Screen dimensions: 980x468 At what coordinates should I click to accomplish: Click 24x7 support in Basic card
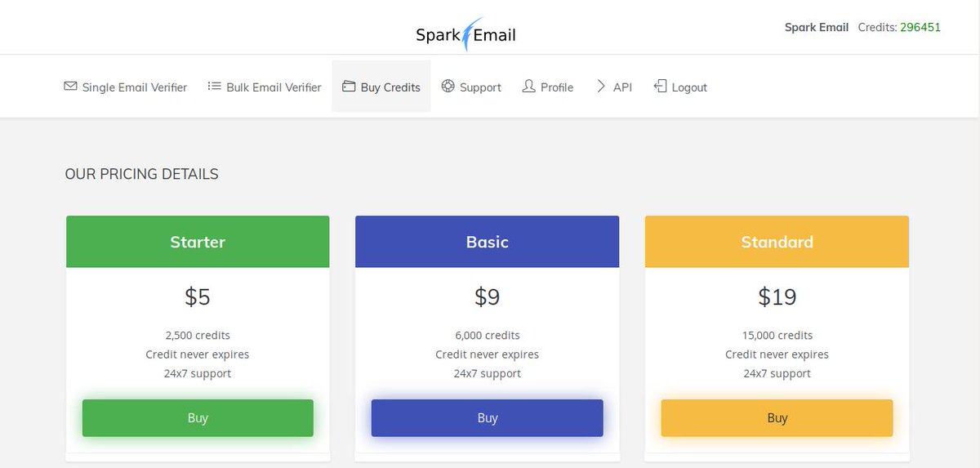pos(488,373)
